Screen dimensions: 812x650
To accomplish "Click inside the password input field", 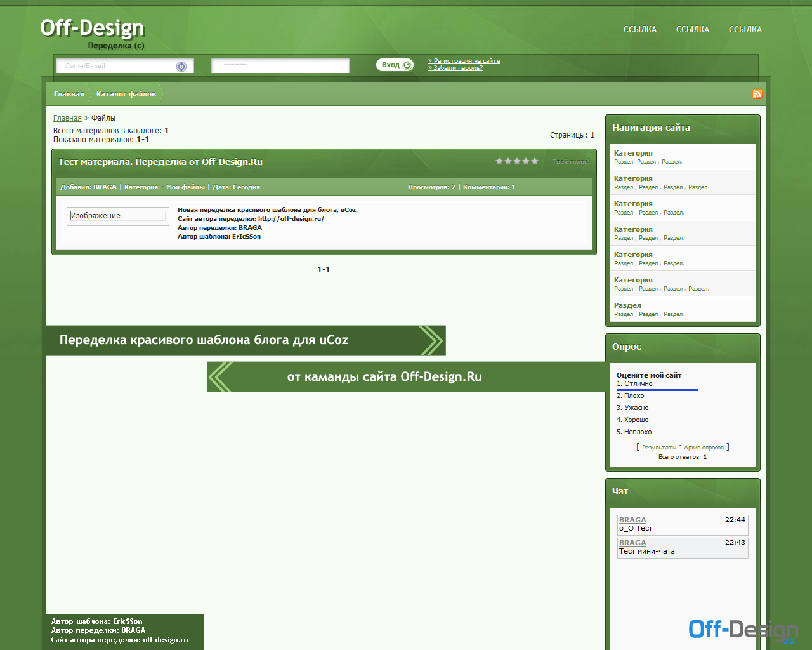I will 280,65.
